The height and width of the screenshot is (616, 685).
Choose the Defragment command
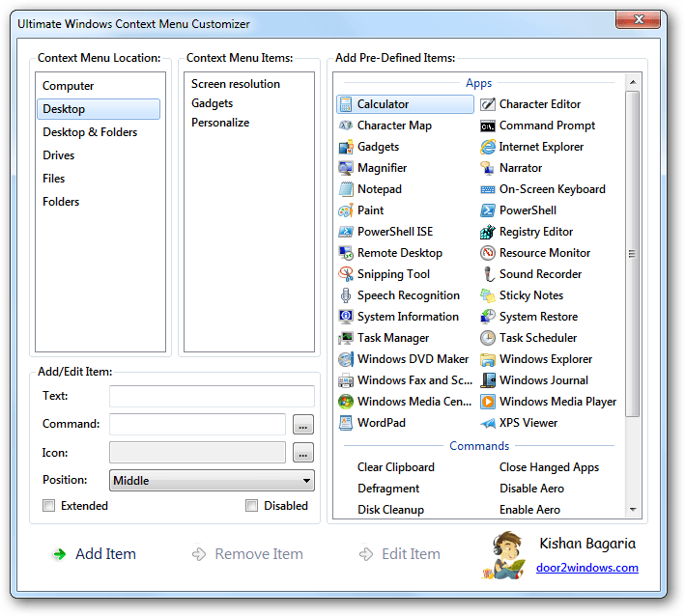(x=388, y=489)
